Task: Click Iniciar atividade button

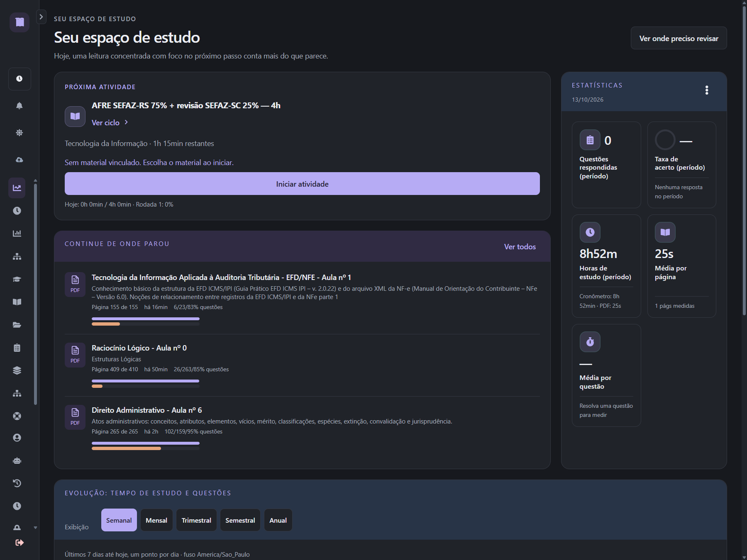Action: [x=302, y=184]
